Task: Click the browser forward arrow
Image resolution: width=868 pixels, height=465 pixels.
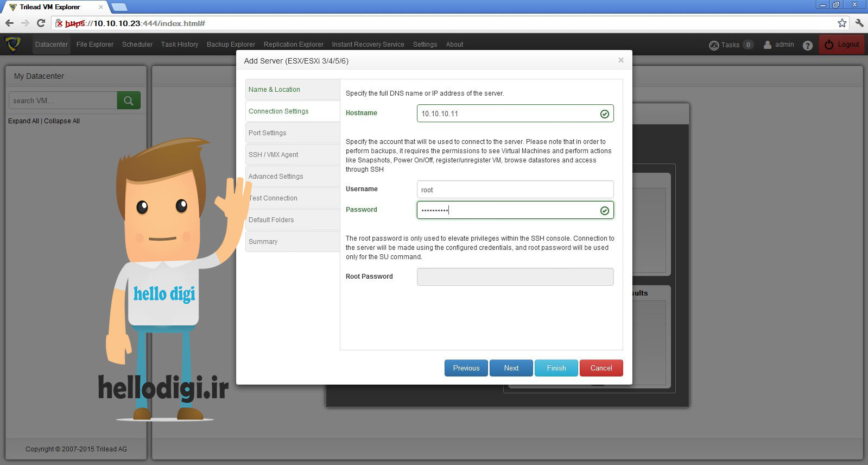Action: tap(25, 23)
